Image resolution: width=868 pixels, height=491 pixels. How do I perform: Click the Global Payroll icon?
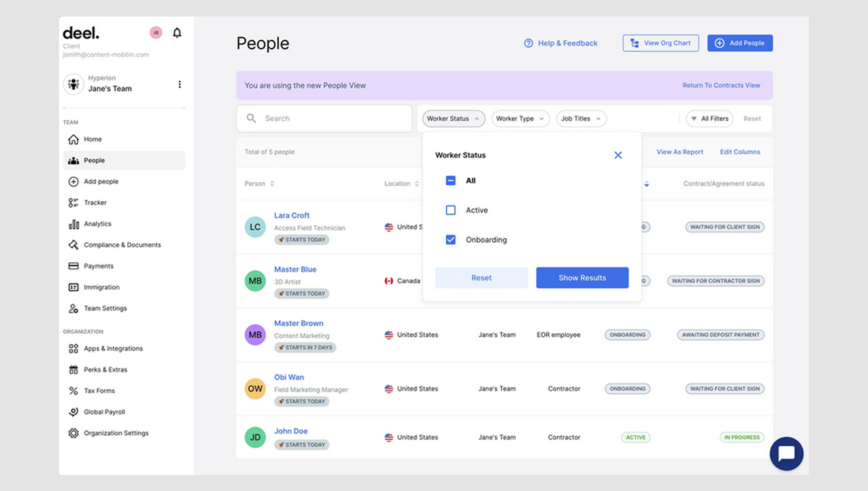click(73, 412)
